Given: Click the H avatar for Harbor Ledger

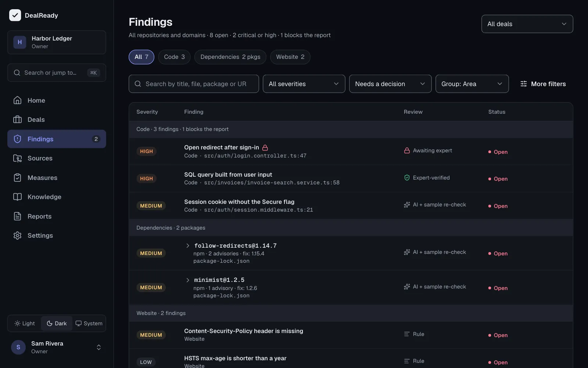Looking at the screenshot, I should coord(20,42).
